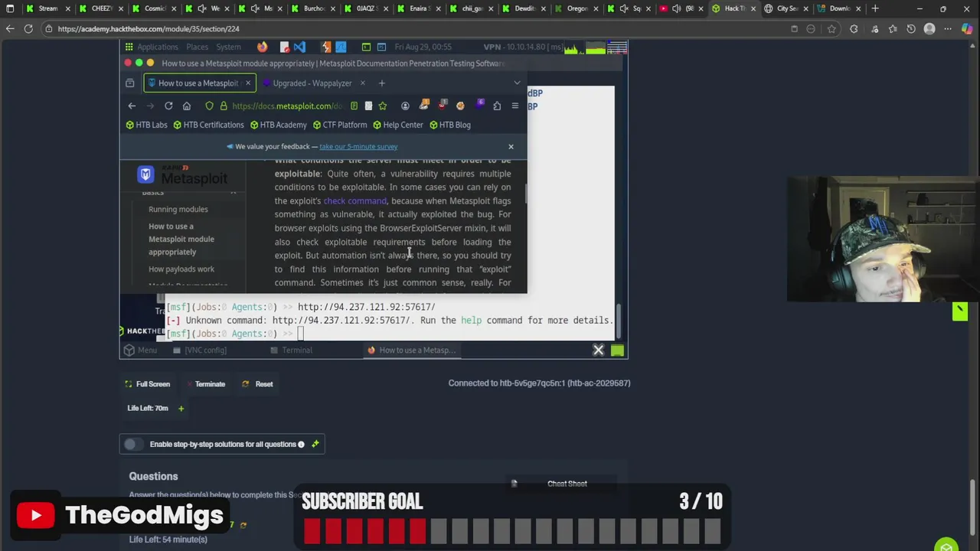Open the green terminal launcher in panel
This screenshot has height=551, width=980.
click(366, 47)
